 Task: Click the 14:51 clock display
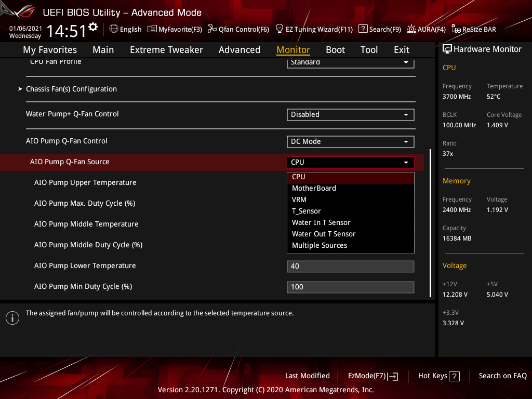click(x=66, y=31)
